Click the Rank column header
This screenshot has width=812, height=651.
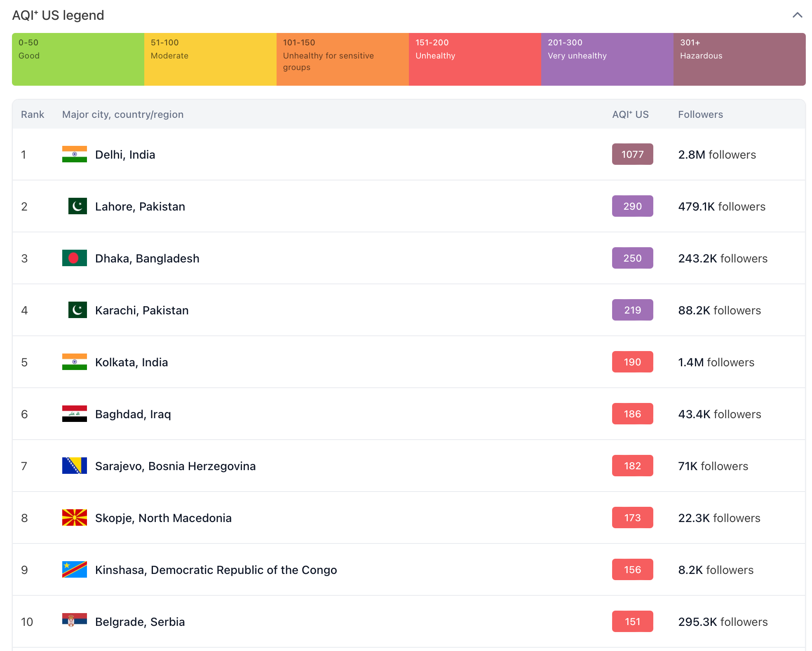(32, 115)
